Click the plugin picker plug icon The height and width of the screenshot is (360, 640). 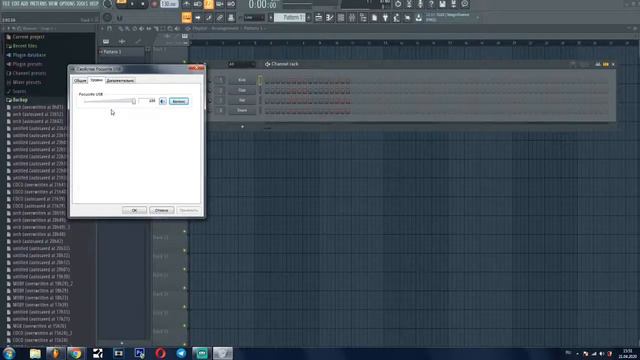click(385, 18)
